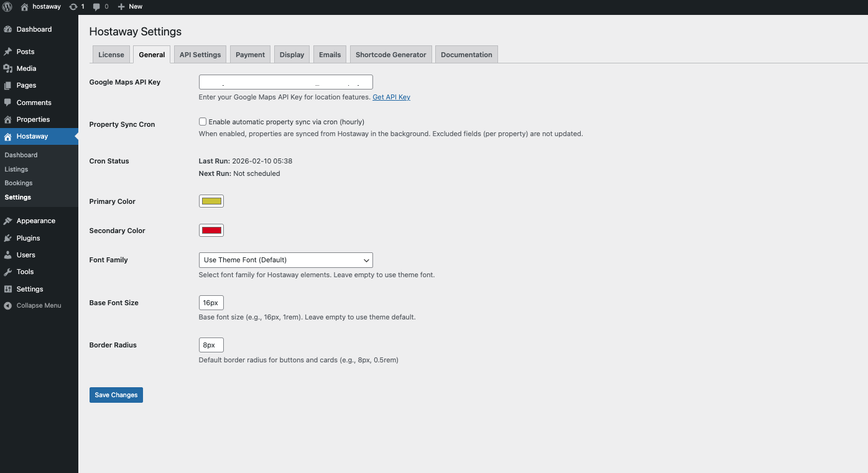Open the Appearance brush icon
This screenshot has width=868, height=473.
[x=8, y=221]
